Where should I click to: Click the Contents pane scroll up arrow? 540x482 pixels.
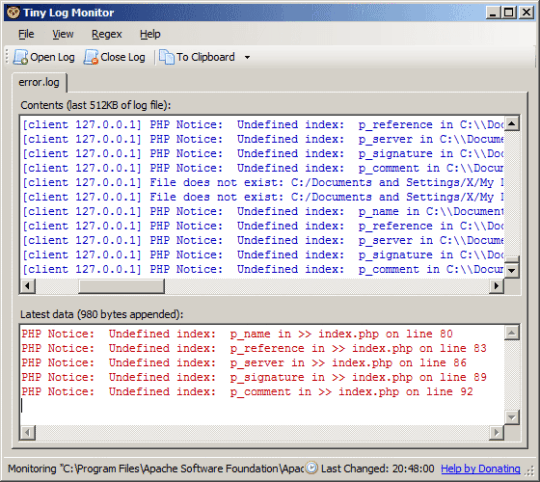(512, 124)
